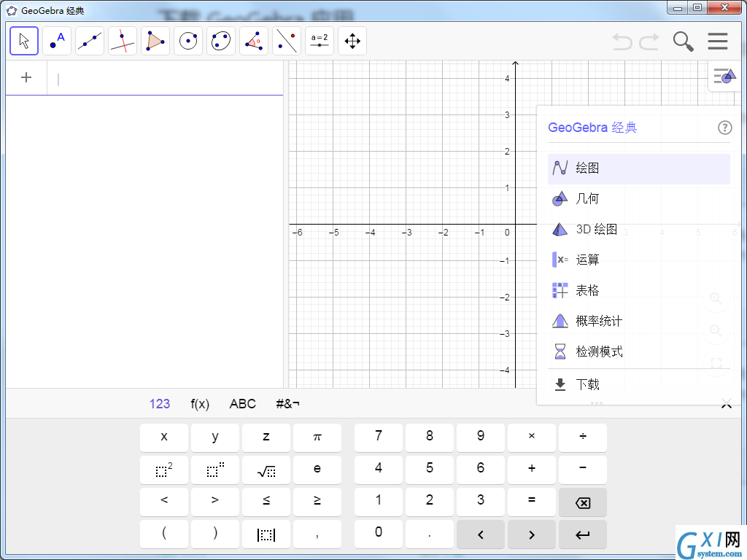Screen dimensions: 747x560
Task: Tap the e constant key
Action: coord(317,470)
